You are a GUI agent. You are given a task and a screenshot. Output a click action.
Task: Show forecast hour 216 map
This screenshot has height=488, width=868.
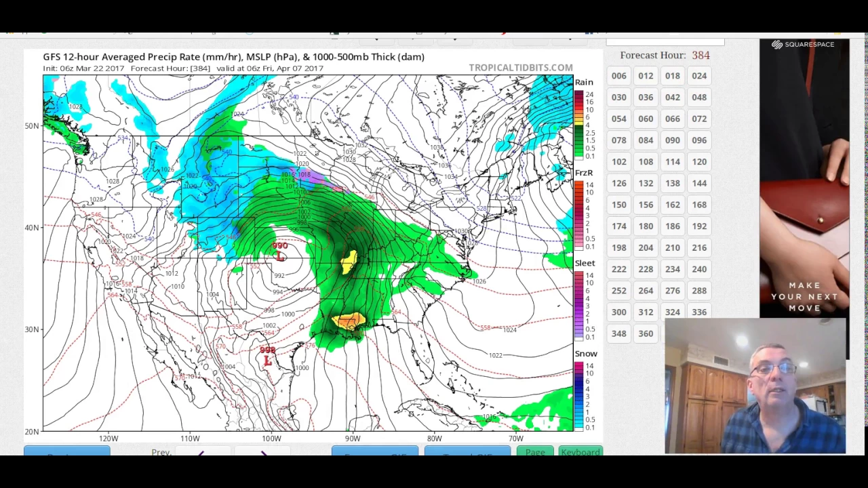coord(699,248)
